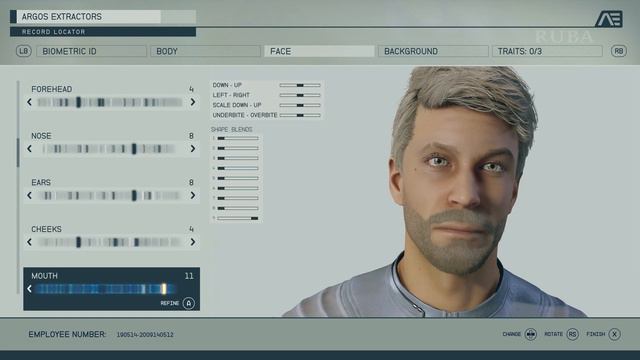The width and height of the screenshot is (640, 360).
Task: Adjust the Underbite - Overbite slider
Action: click(300, 116)
